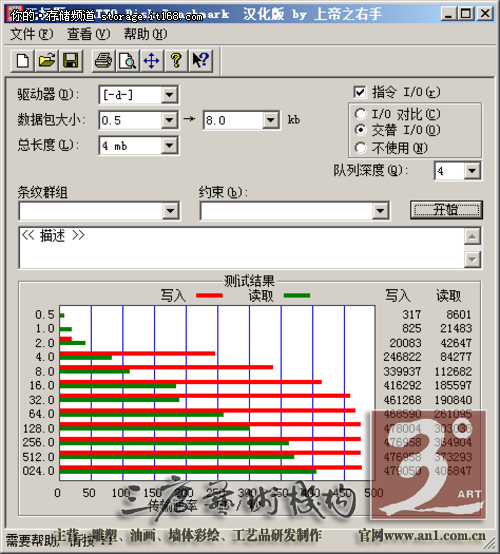Click the write value 246822
Image resolution: width=500 pixels, height=554 pixels.
402,357
